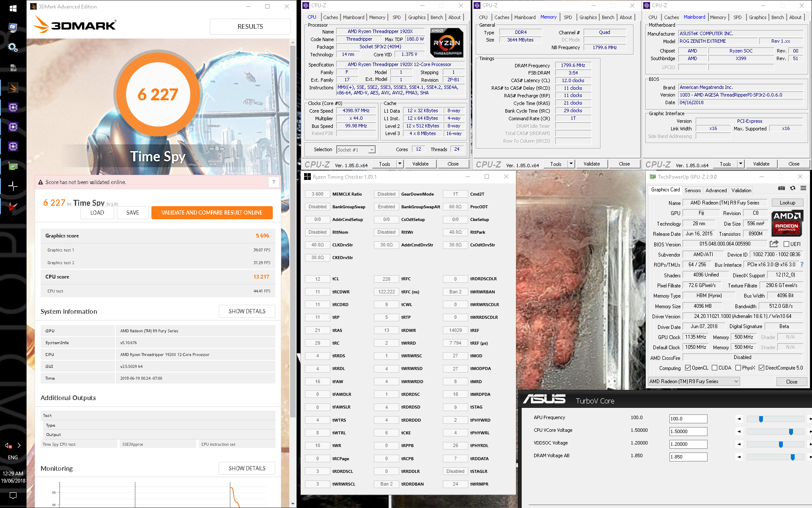The height and width of the screenshot is (508, 812).
Task: Click the Lookup button in GPU-Z
Action: (x=787, y=203)
